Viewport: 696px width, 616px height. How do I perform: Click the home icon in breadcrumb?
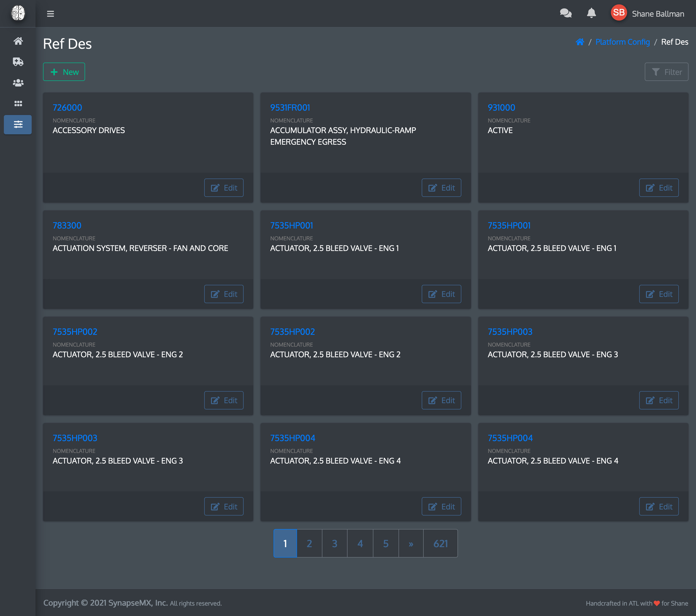580,42
